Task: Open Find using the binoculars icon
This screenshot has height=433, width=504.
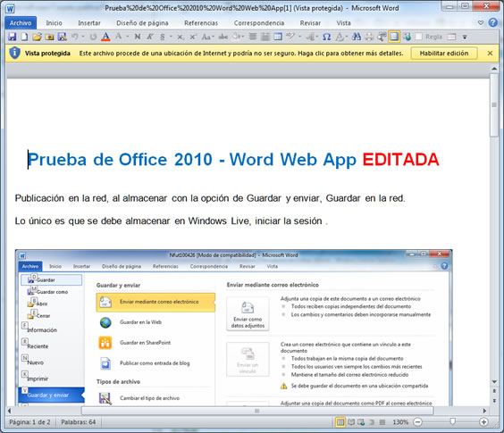Action: (x=357, y=37)
